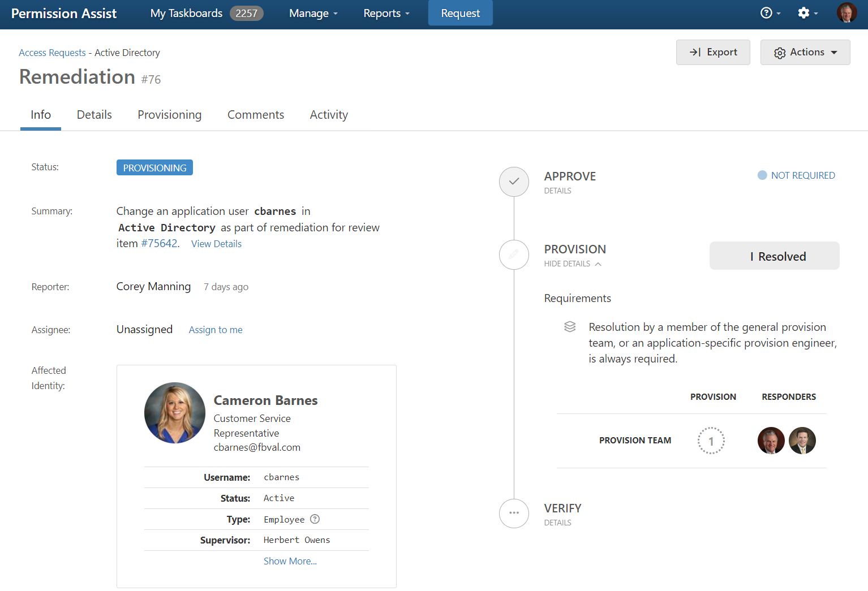This screenshot has width=868, height=591.
Task: Expand the Approve step Details
Action: point(557,191)
